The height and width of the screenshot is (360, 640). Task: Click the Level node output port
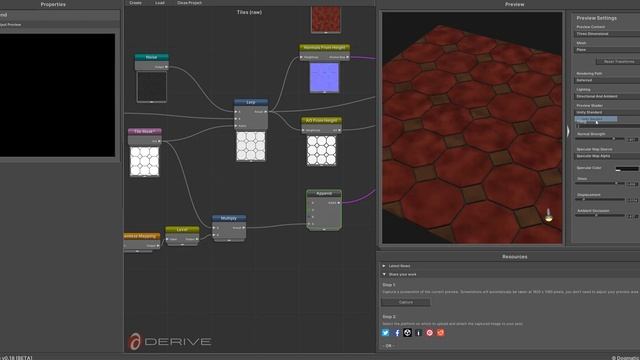[197, 239]
